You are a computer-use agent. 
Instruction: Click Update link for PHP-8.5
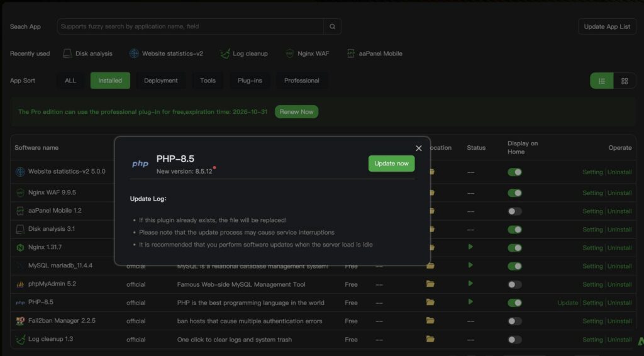568,303
